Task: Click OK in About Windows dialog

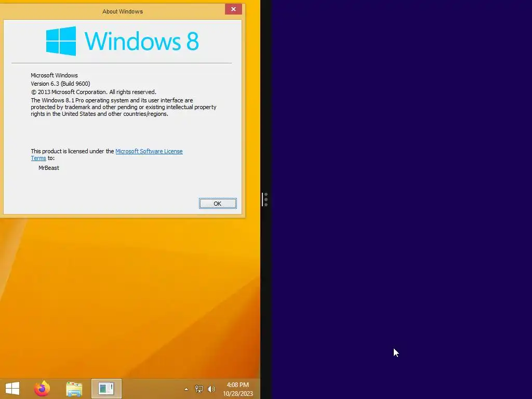Action: point(218,204)
